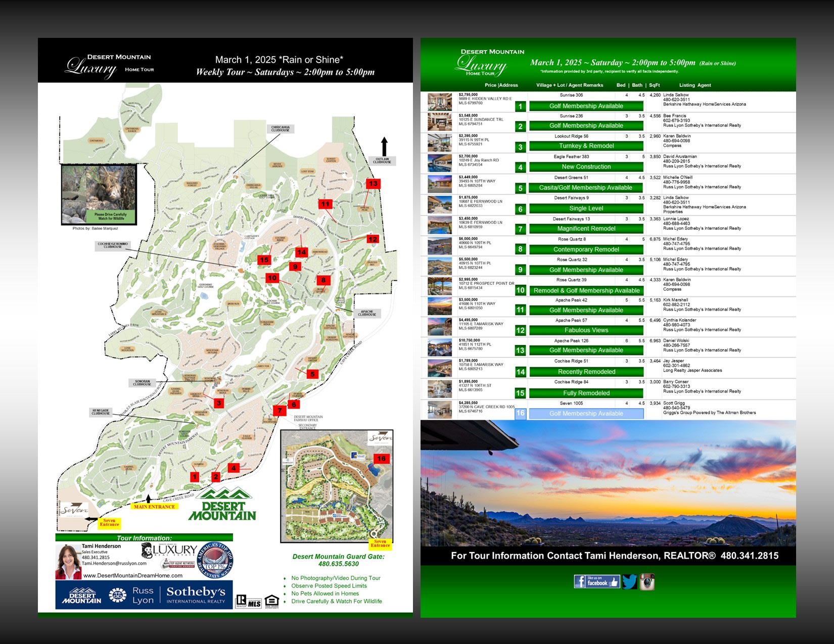The height and width of the screenshot is (644, 834).
Task: Click the America's Top 100 agents badge
Action: pyautogui.click(x=214, y=561)
